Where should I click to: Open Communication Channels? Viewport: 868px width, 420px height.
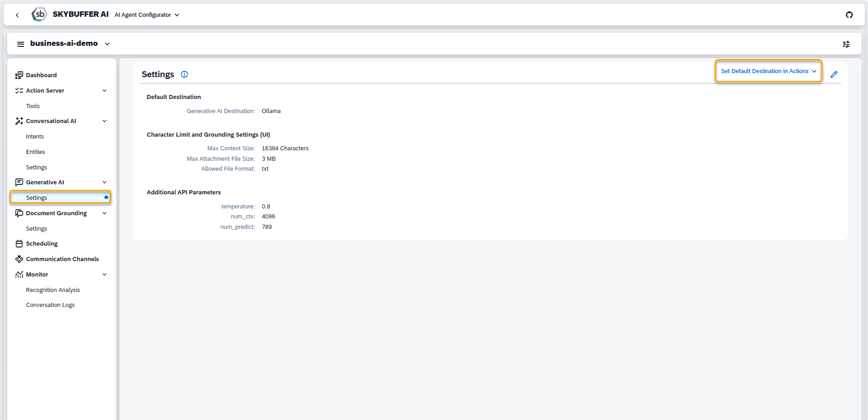click(62, 259)
